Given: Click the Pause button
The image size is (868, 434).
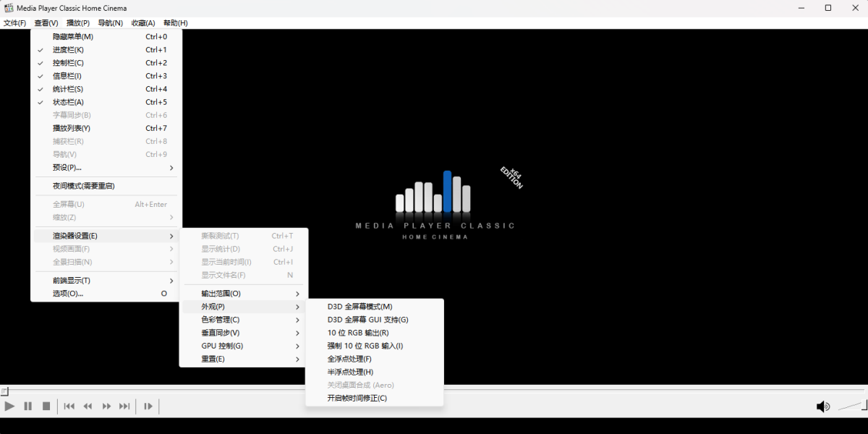Looking at the screenshot, I should [28, 407].
